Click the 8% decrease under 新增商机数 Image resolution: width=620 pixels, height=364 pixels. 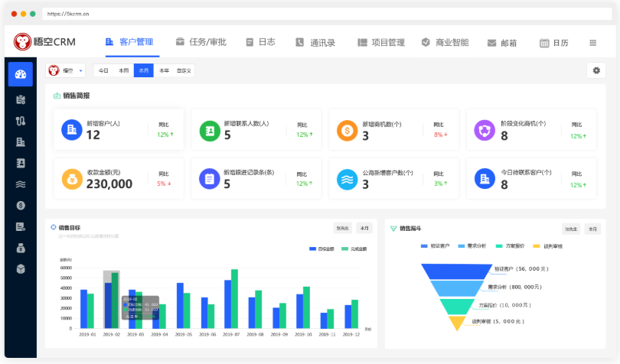tap(440, 135)
